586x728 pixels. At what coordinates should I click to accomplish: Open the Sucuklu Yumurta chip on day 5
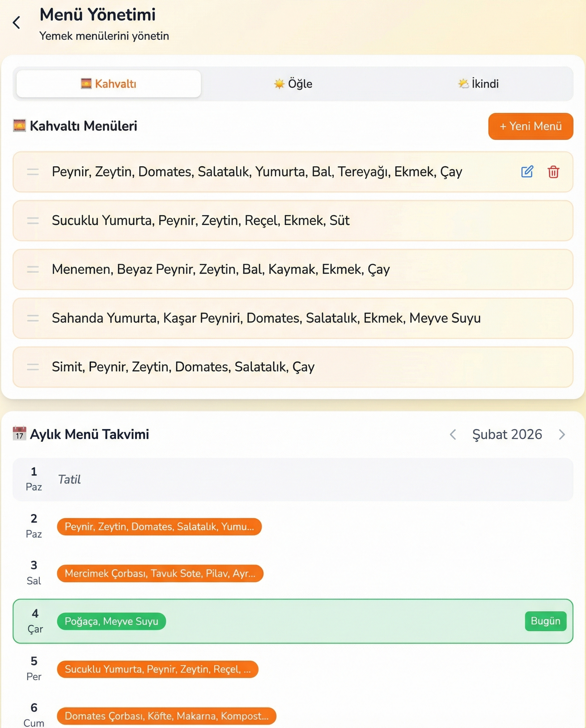coord(158,669)
